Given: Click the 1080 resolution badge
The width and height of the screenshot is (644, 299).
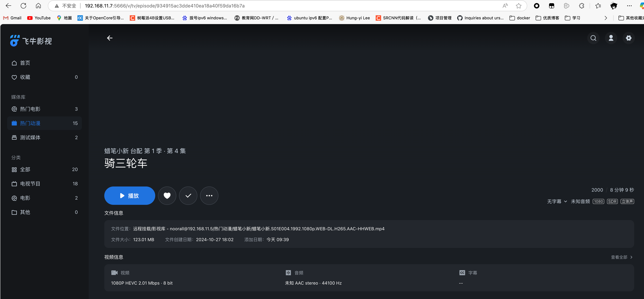Looking at the screenshot, I should coord(598,201).
